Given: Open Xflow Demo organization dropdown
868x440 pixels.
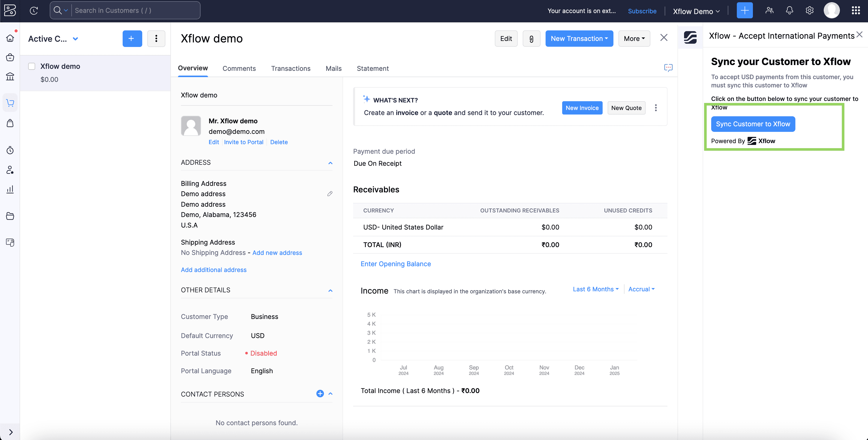Looking at the screenshot, I should pos(696,11).
